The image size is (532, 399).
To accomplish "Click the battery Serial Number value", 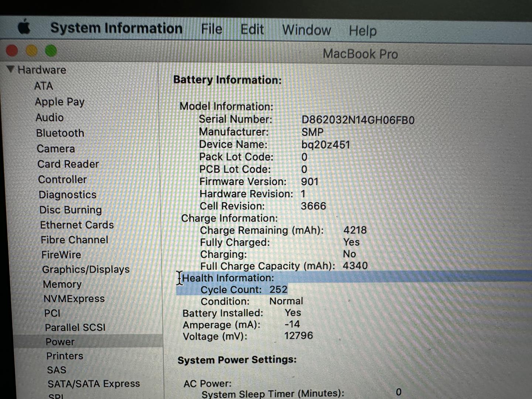I will pos(358,120).
